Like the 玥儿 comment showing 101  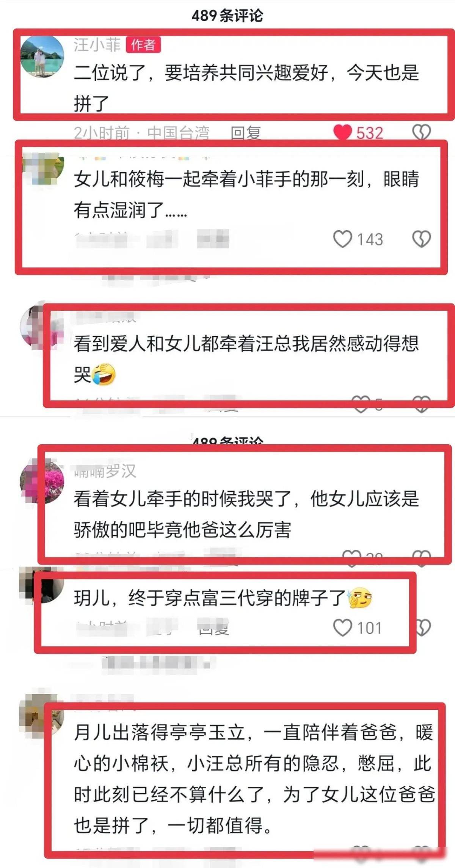342,627
